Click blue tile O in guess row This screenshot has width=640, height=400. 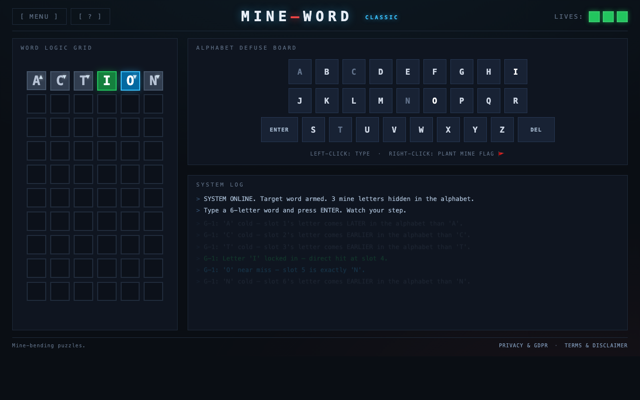[x=130, y=80]
